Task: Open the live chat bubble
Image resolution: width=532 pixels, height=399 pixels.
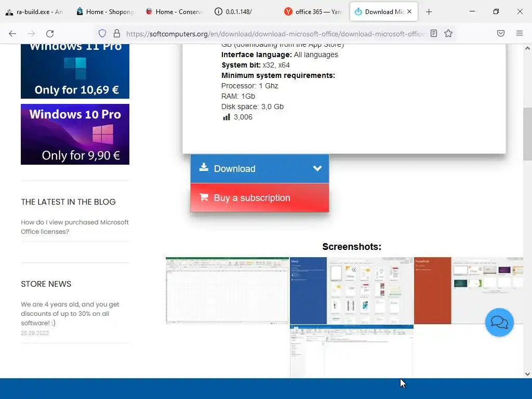Action: tap(499, 322)
